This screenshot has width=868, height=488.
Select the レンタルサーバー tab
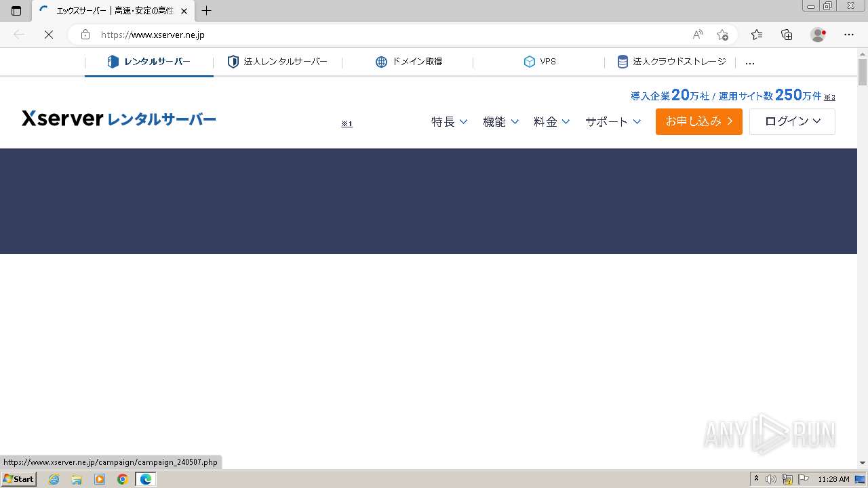click(149, 62)
